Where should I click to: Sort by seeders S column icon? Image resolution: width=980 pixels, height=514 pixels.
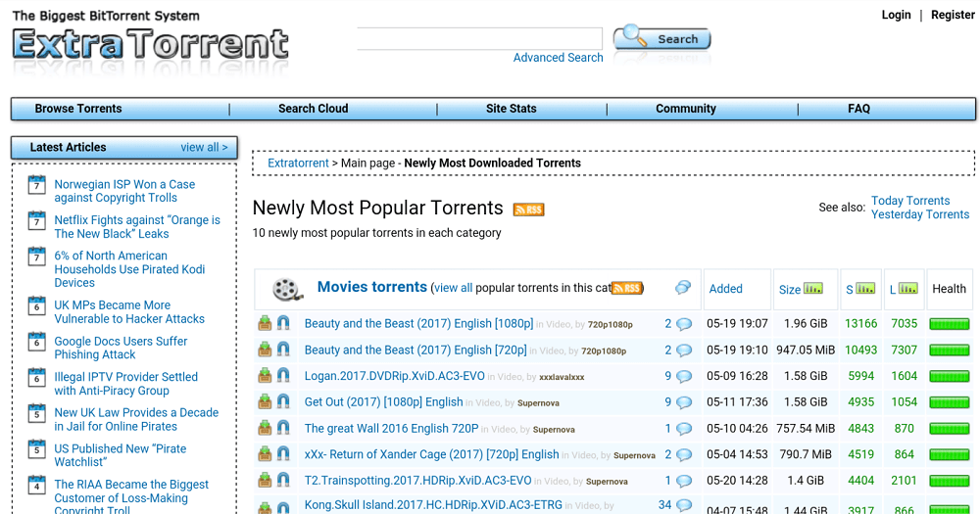tap(865, 289)
